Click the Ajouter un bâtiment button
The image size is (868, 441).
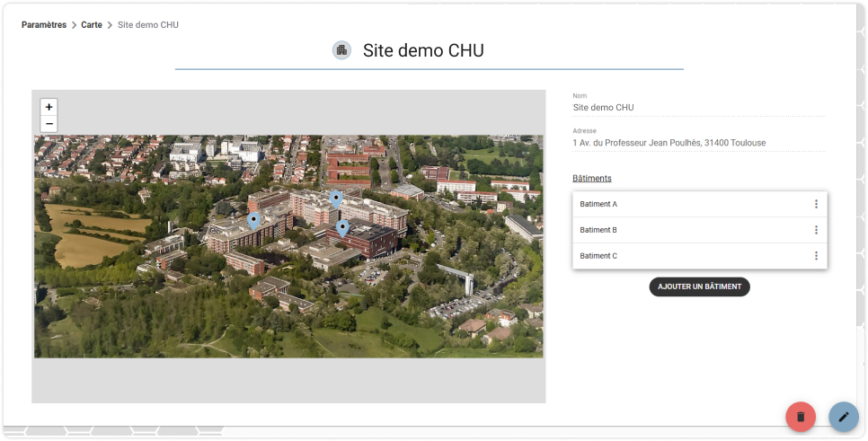click(x=699, y=287)
